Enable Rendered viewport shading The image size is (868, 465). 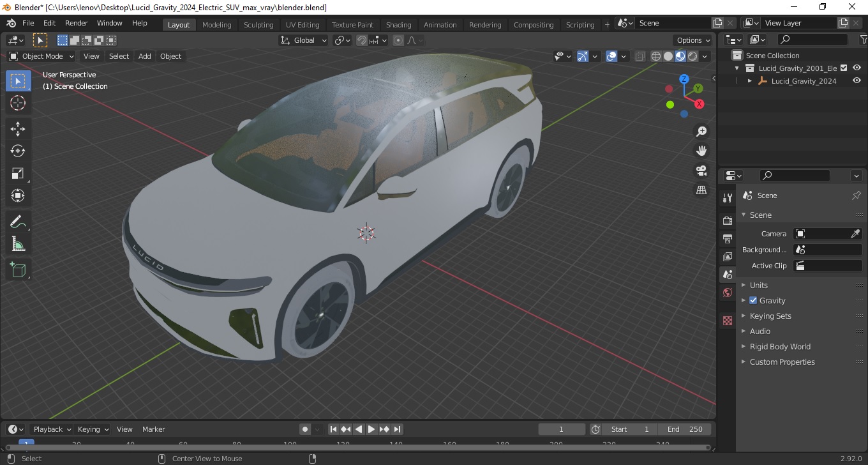tap(692, 56)
